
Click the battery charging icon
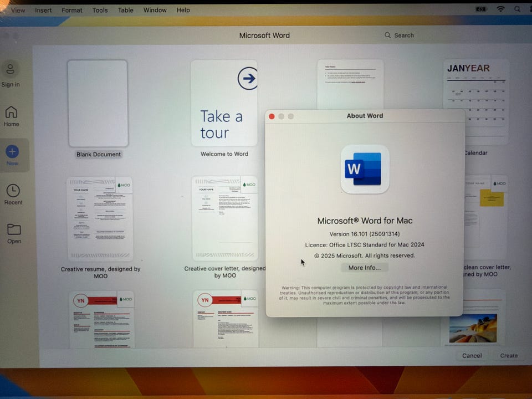point(481,9)
